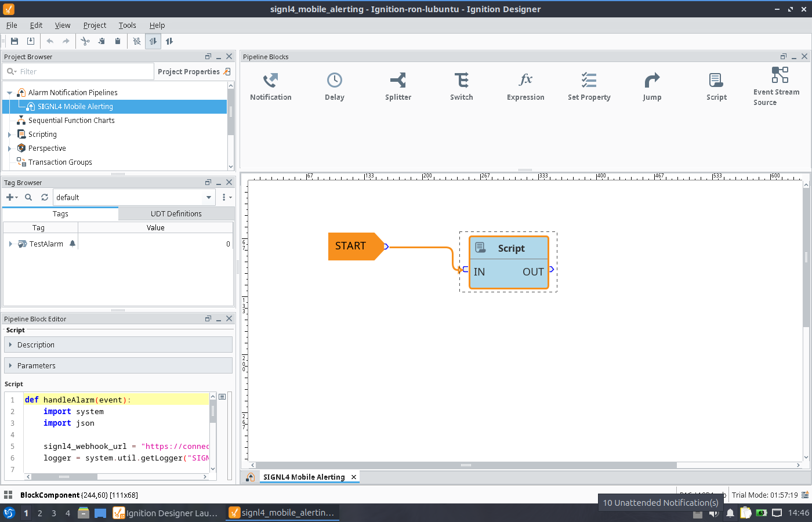Click the Tag Browser search icon
The width and height of the screenshot is (812, 522).
28,198
